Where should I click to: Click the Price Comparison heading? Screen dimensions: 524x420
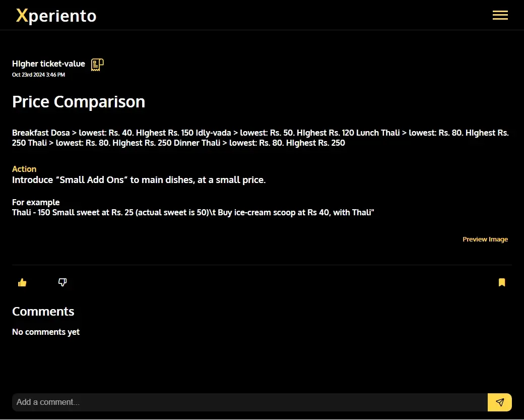(79, 102)
